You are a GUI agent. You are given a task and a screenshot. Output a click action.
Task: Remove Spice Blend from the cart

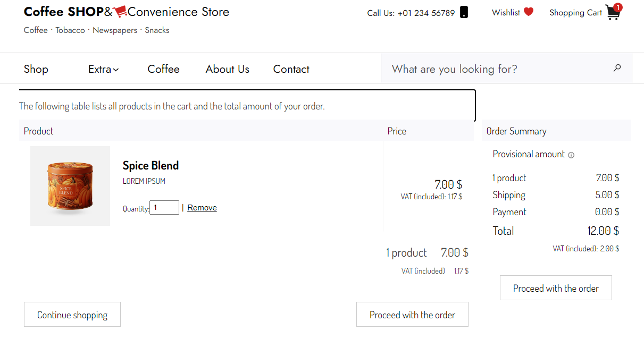(202, 208)
